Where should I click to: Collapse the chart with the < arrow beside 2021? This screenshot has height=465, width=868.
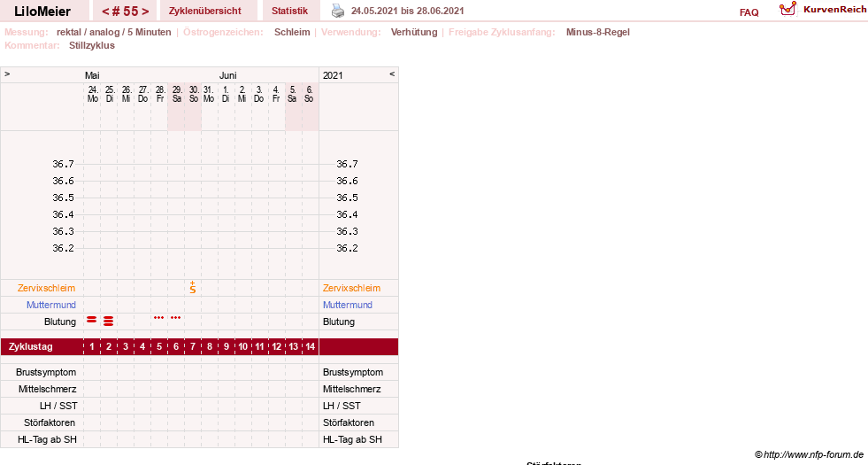pyautogui.click(x=392, y=74)
